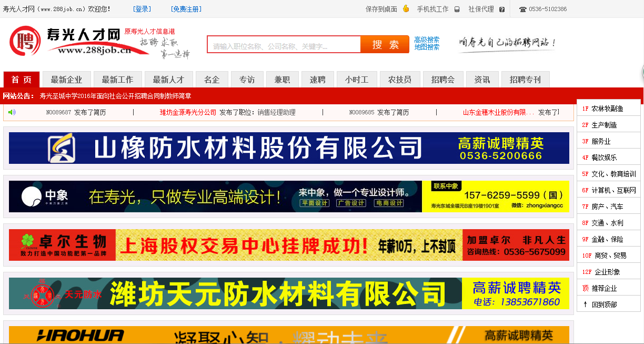644x344 pixels.
Task: Focus the job keyword search field
Action: (284, 45)
